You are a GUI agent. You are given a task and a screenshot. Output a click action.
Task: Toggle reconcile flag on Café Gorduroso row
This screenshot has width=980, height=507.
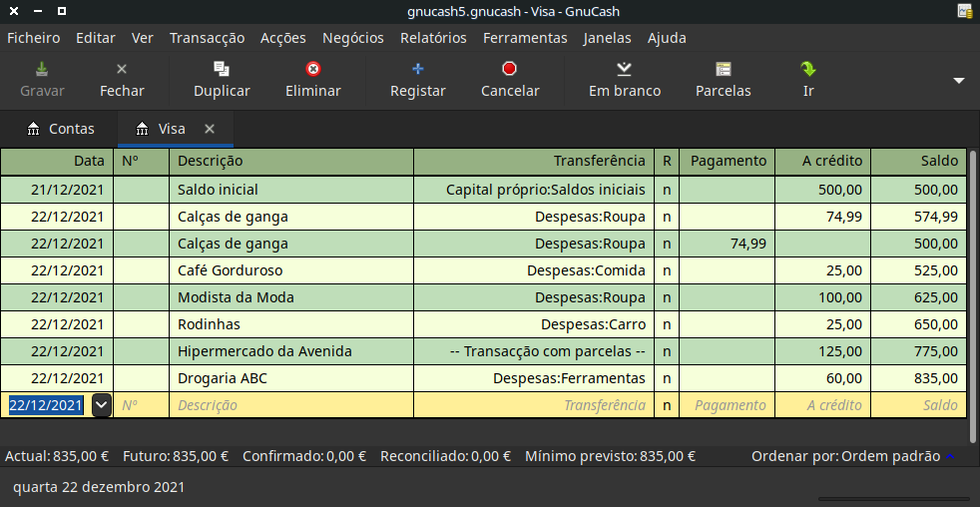click(x=667, y=270)
